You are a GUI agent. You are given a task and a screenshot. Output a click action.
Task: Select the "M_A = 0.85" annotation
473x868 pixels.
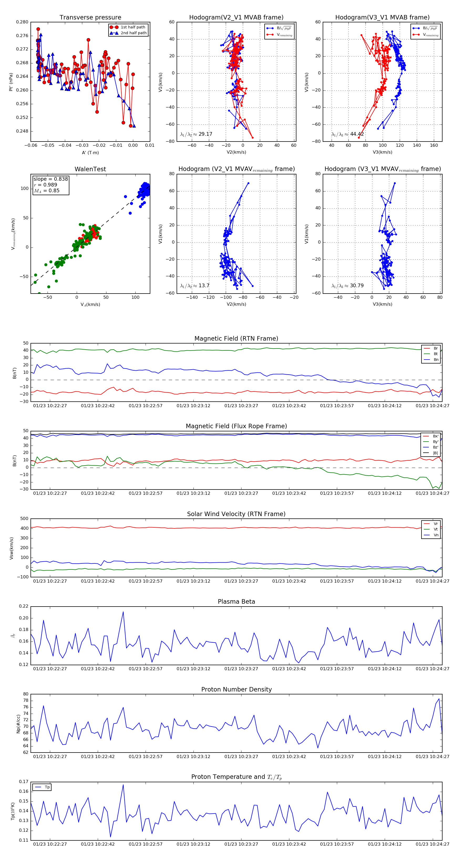click(x=47, y=191)
